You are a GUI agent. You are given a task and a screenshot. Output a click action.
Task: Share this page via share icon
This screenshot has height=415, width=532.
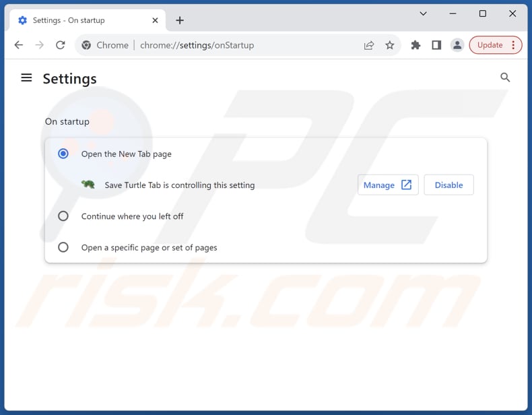(369, 45)
